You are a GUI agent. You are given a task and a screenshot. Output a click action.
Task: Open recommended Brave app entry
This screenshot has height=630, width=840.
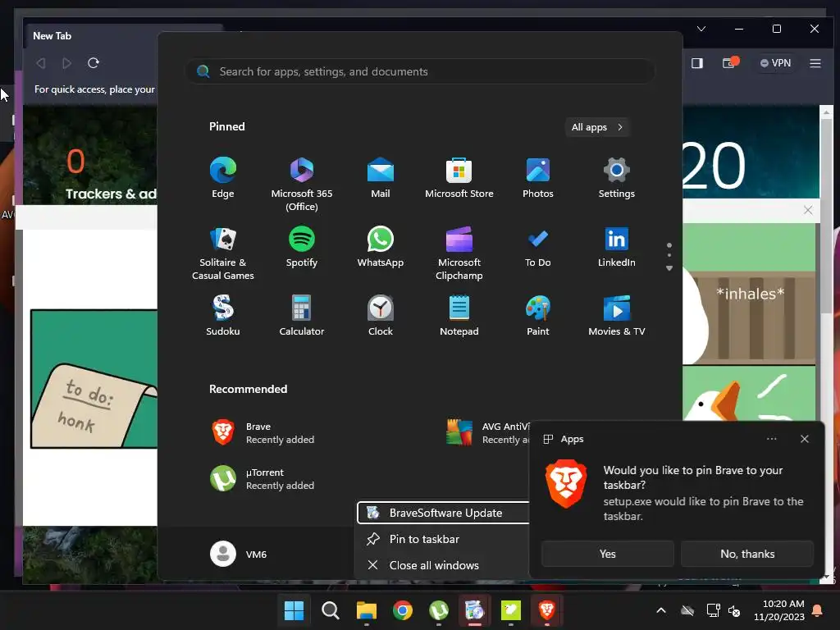[x=262, y=433]
